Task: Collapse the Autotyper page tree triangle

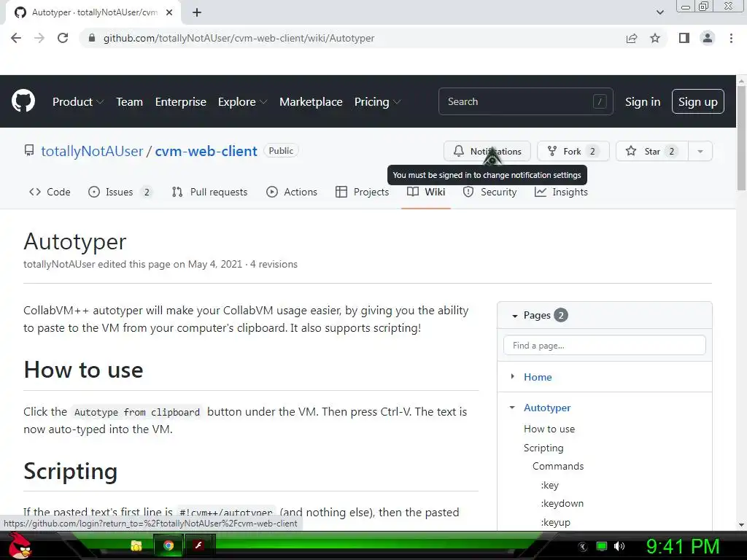Action: (x=512, y=407)
